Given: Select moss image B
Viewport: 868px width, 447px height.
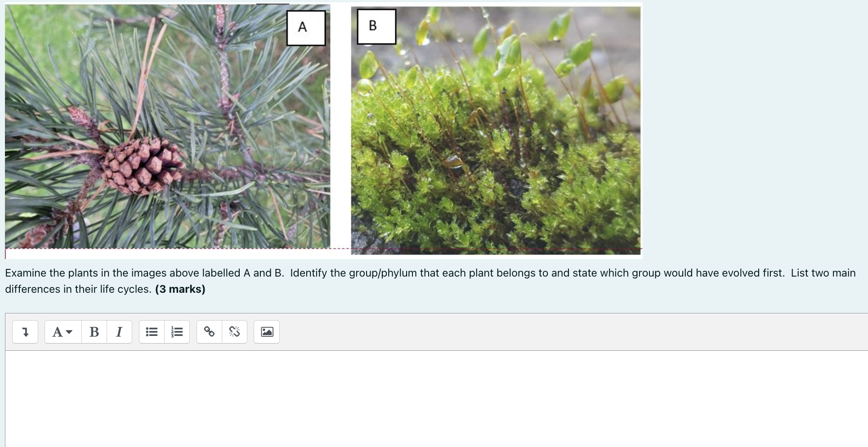Looking at the screenshot, I should coord(496,130).
